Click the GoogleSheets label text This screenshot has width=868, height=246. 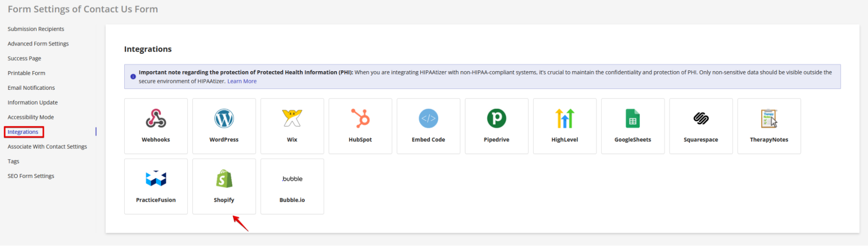(x=633, y=140)
